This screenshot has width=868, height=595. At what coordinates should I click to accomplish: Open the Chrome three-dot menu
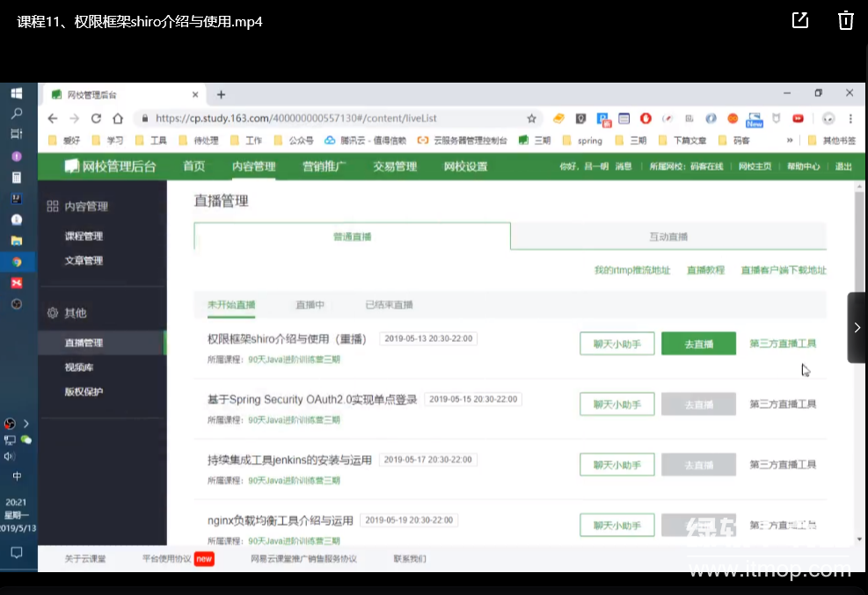(x=850, y=118)
